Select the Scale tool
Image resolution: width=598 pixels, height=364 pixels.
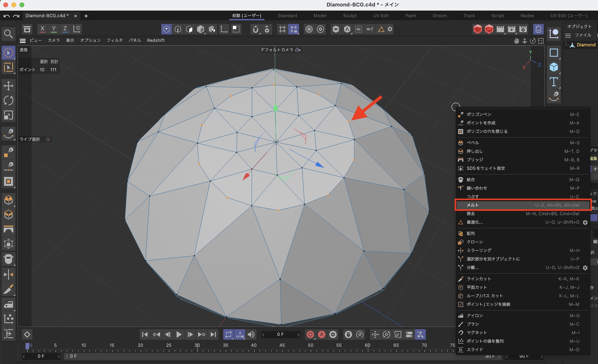click(8, 115)
